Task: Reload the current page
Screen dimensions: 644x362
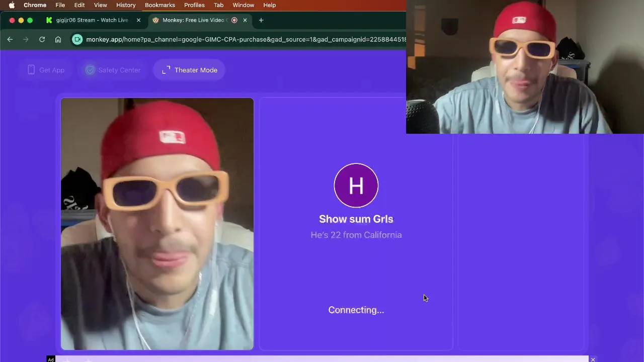Action: point(42,39)
